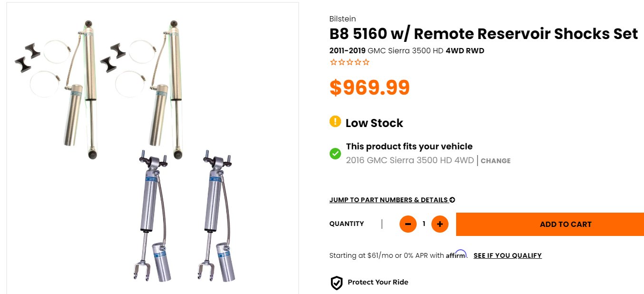
Task: Select the third rating star
Action: (x=350, y=62)
